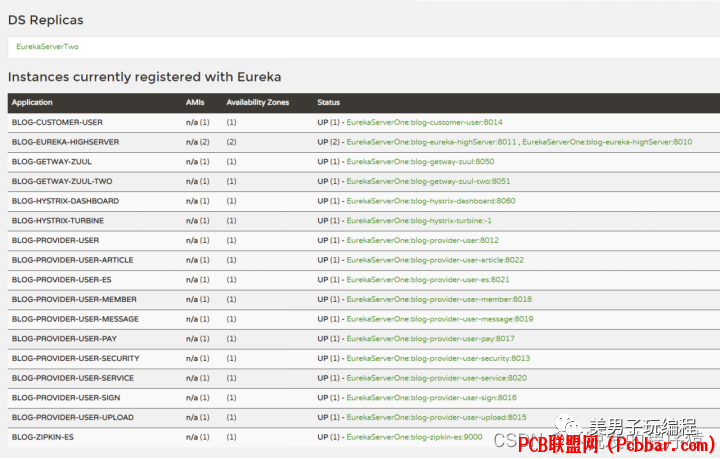The height and width of the screenshot is (459, 720).
Task: Click UP (1) status in BLOG-ZIPKIN-ES row
Action: 328,437
